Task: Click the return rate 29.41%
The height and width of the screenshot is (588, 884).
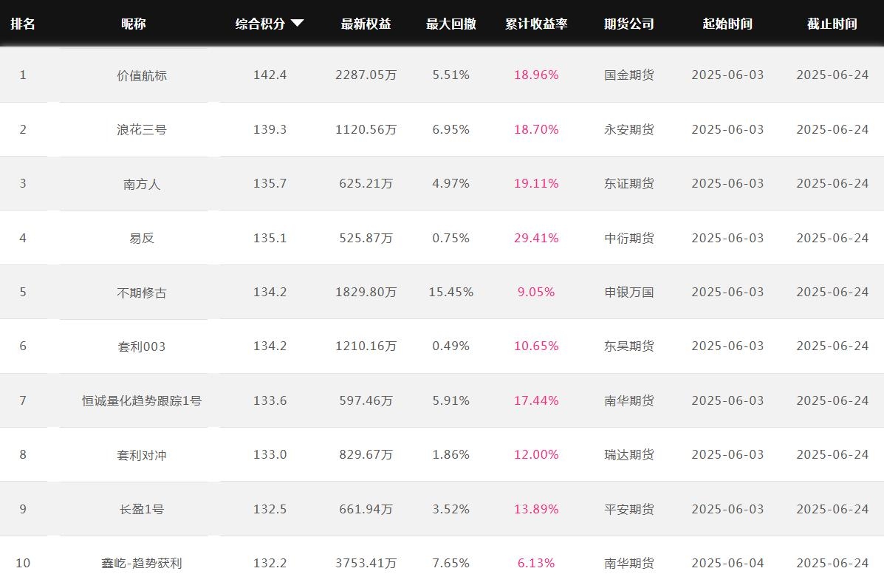Action: pyautogui.click(x=536, y=238)
